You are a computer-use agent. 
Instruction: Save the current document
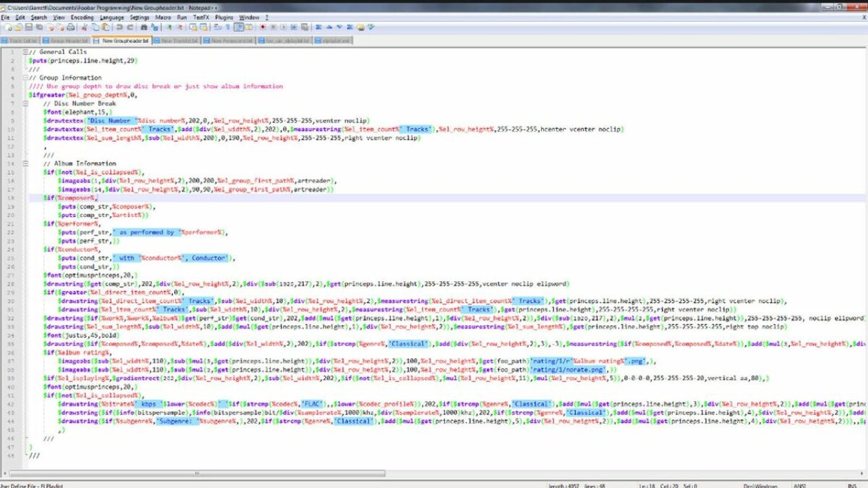(30, 28)
